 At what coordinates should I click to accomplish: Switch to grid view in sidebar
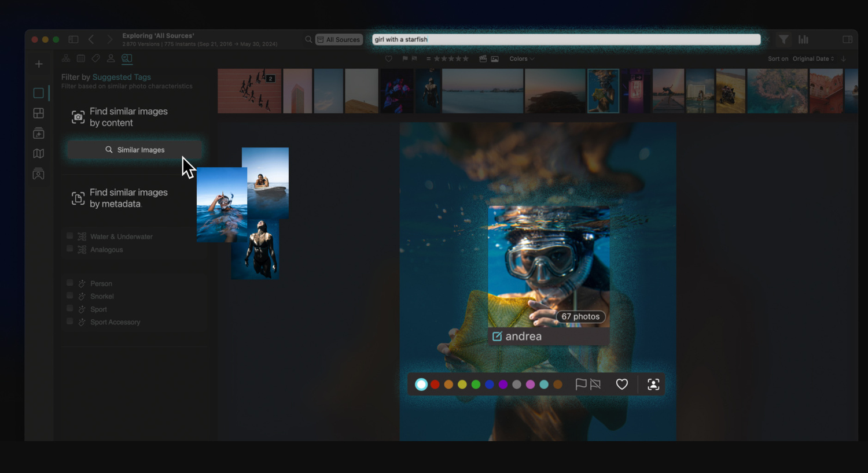[39, 113]
